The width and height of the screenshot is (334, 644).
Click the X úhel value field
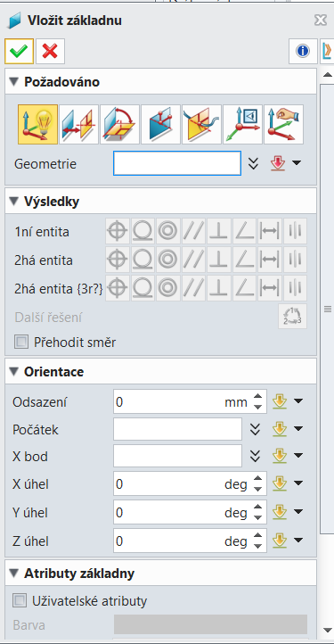coord(190,483)
